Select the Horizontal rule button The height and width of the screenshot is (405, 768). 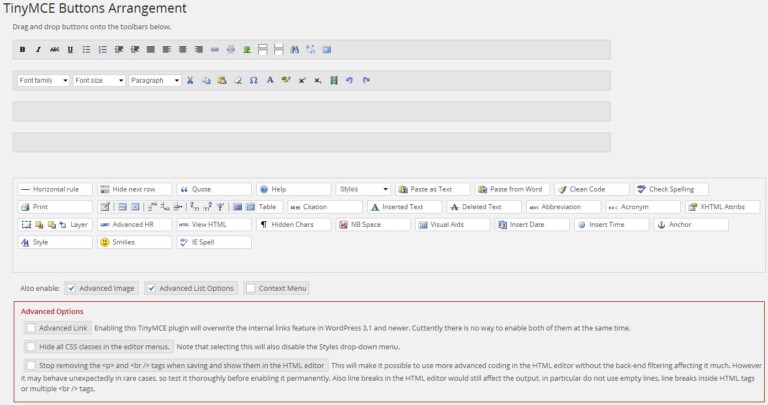(55, 189)
